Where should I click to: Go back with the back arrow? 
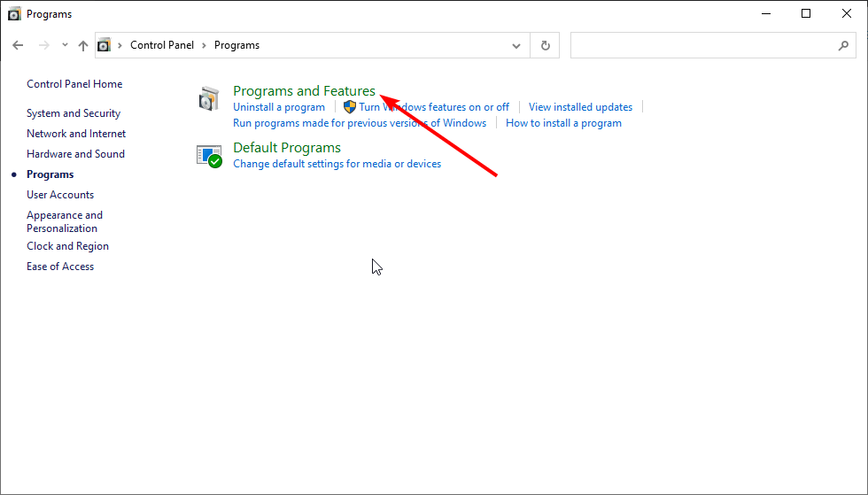tap(18, 45)
